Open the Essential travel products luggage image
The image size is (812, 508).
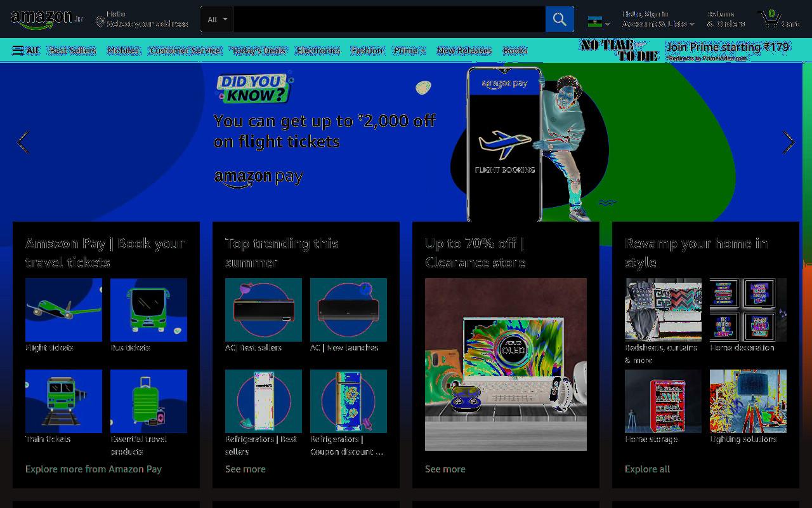pyautogui.click(x=148, y=401)
